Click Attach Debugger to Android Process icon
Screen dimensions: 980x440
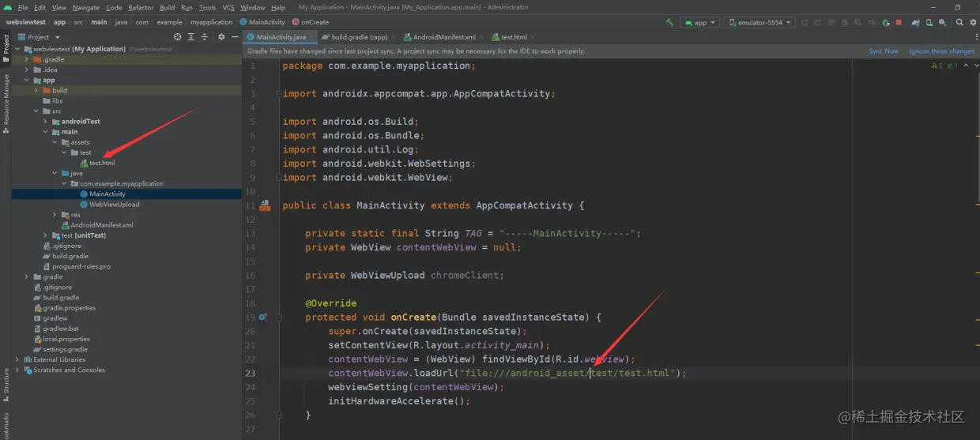886,22
